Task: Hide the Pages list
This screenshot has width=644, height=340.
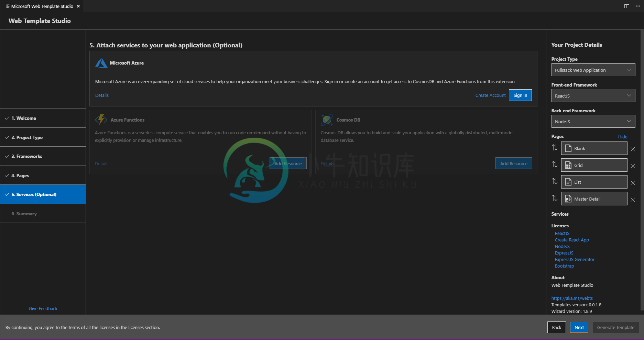Action: (623, 137)
